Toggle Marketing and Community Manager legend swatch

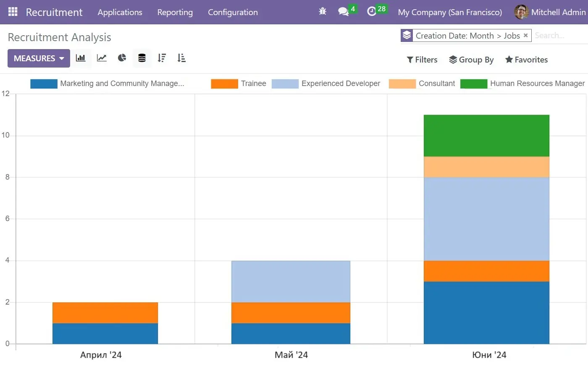click(x=44, y=83)
